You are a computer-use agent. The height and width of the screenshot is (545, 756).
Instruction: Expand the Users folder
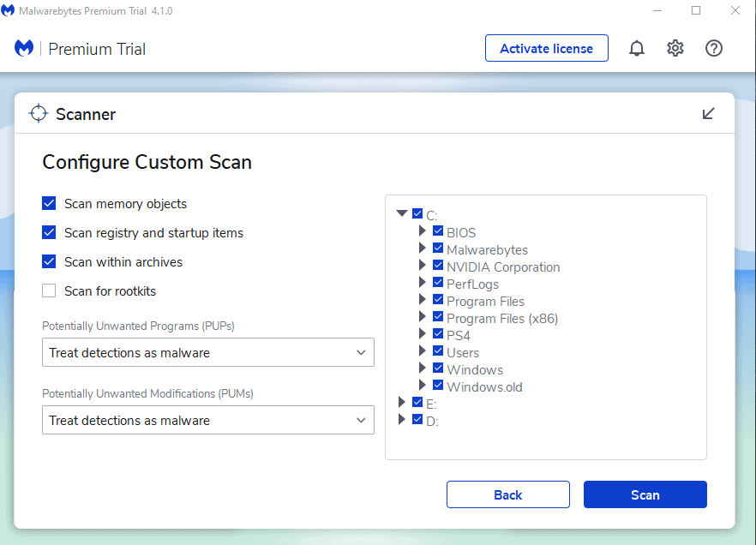point(422,350)
